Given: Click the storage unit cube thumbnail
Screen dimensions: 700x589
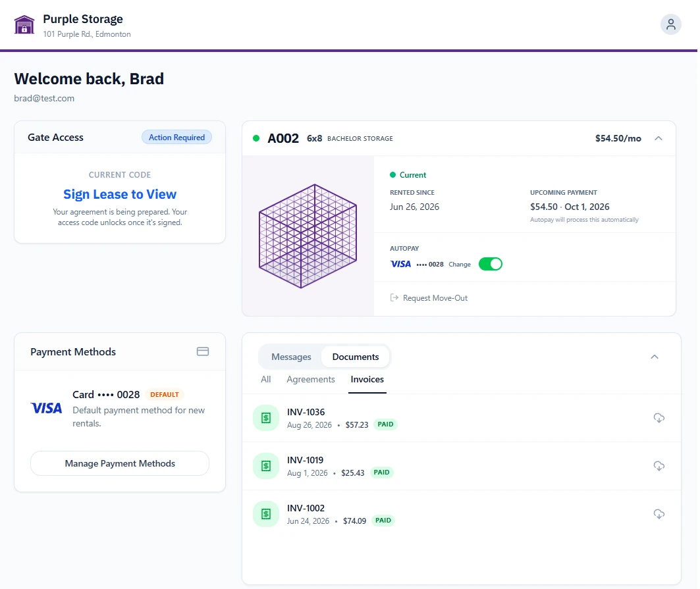Looking at the screenshot, I should tap(308, 236).
